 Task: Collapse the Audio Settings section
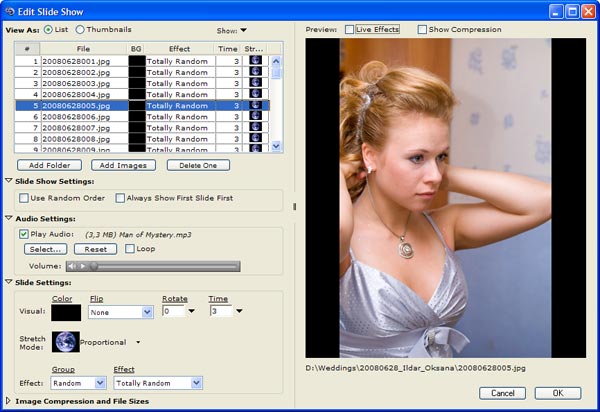coord(9,218)
